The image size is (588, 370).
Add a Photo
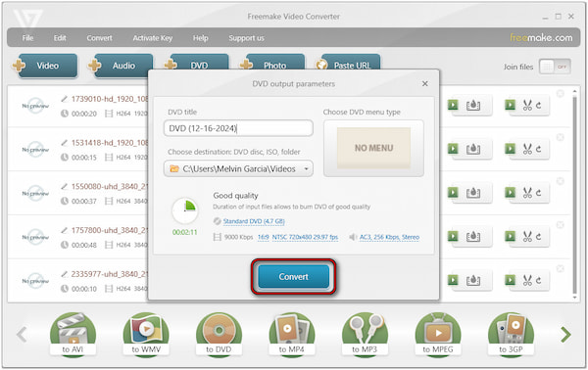point(271,63)
